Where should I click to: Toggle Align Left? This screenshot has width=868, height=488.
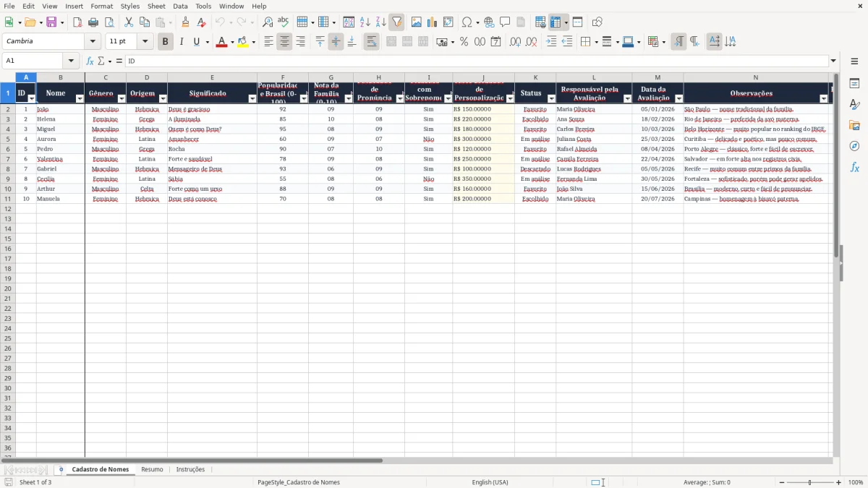tap(268, 42)
